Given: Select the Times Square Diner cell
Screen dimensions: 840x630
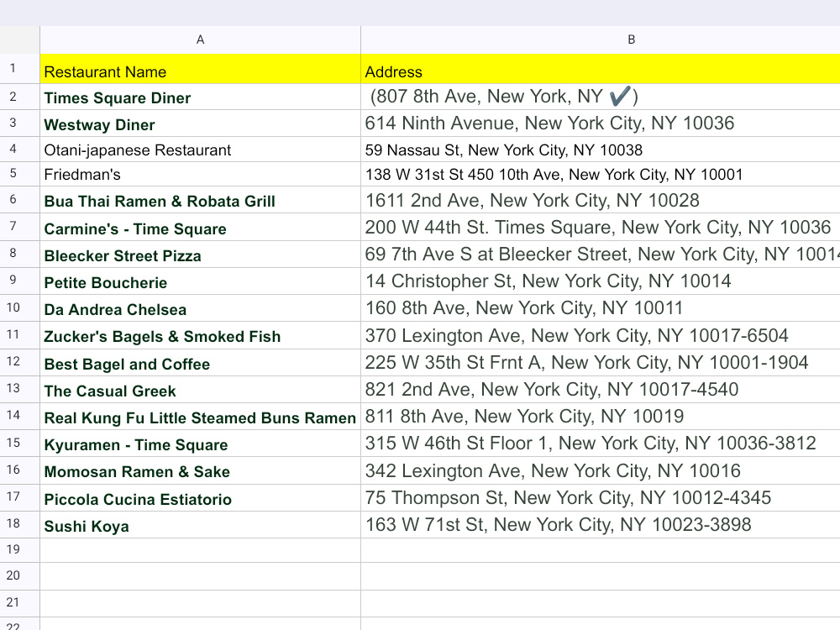Looking at the screenshot, I should point(201,97).
